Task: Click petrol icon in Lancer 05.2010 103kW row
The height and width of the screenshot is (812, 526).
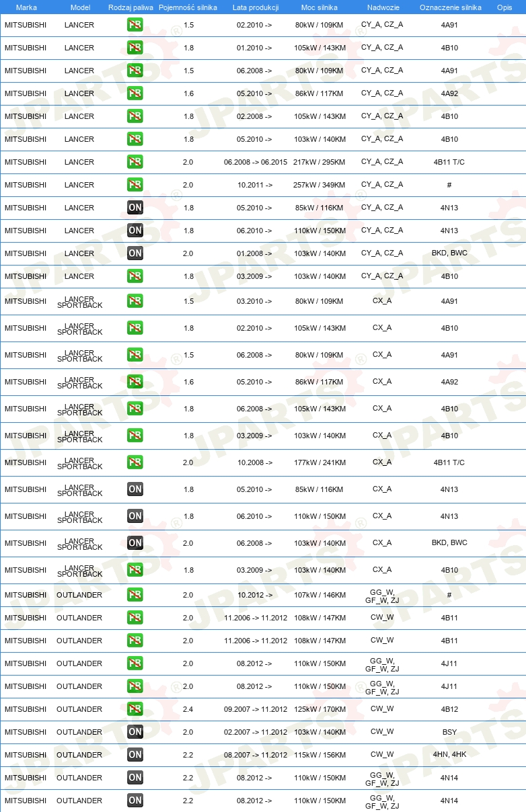Action: (135, 139)
